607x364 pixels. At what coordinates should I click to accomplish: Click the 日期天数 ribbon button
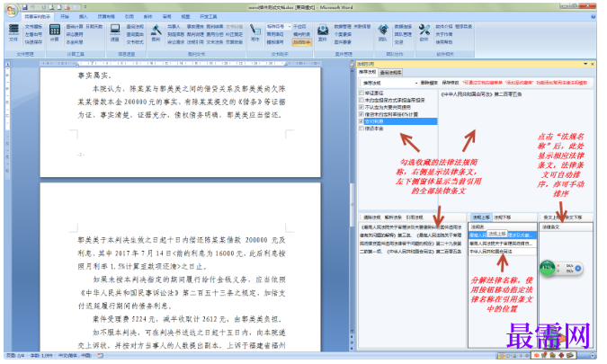pos(94,26)
